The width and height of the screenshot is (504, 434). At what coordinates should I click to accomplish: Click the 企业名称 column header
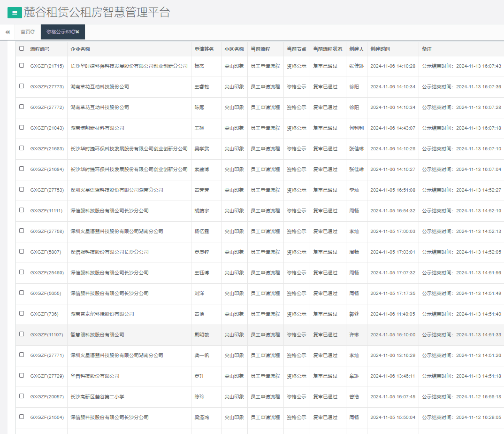tap(80, 49)
